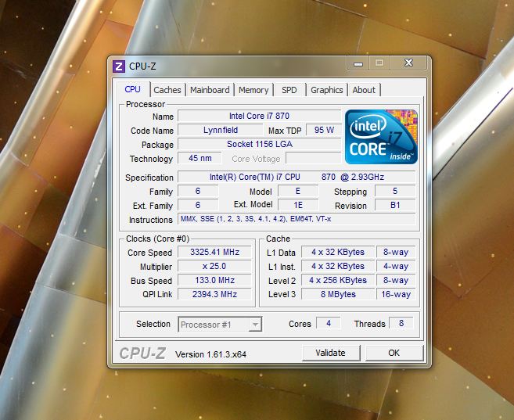Click the Multiplier value x 25.0
Image resolution: width=514 pixels, height=420 pixels.
point(214,267)
